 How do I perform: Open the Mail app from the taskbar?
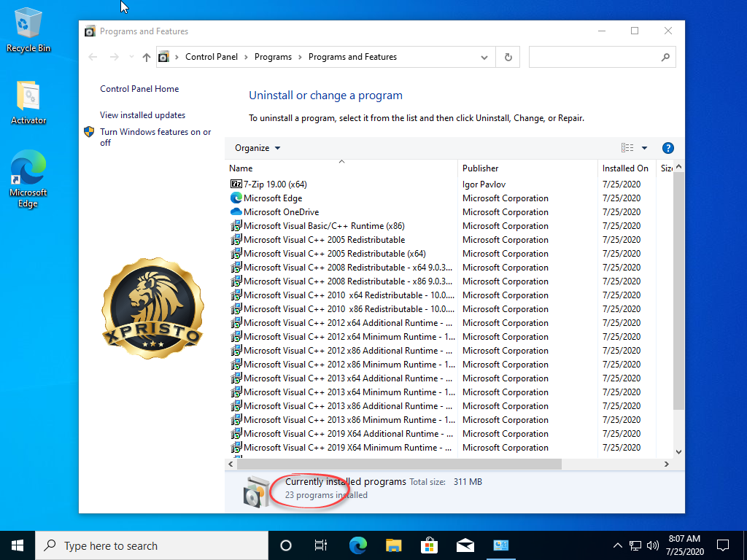pyautogui.click(x=465, y=545)
